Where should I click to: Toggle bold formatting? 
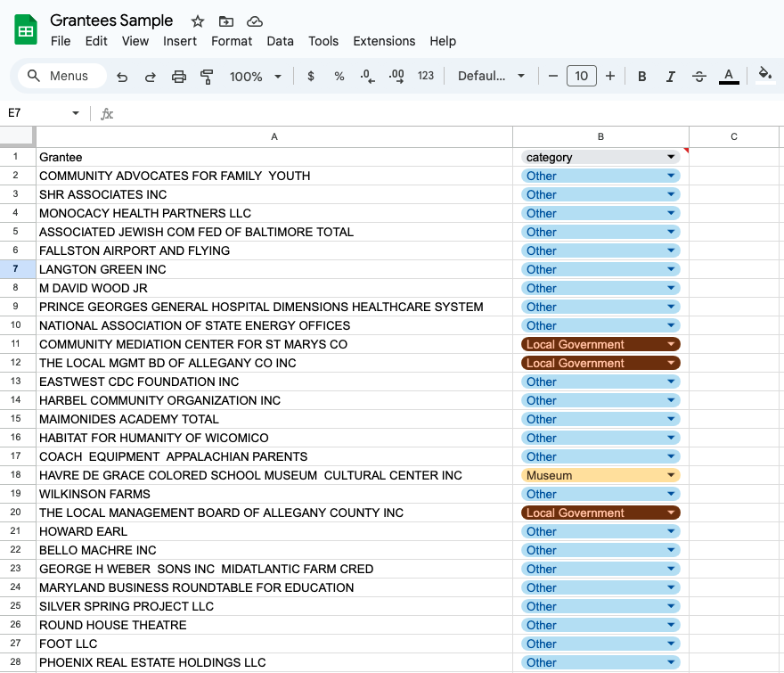tap(642, 77)
